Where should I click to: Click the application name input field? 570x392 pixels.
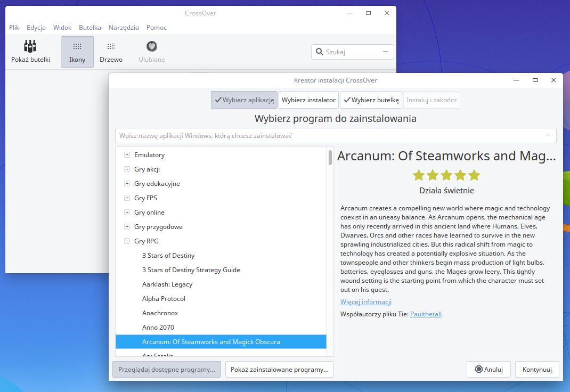[x=336, y=135]
